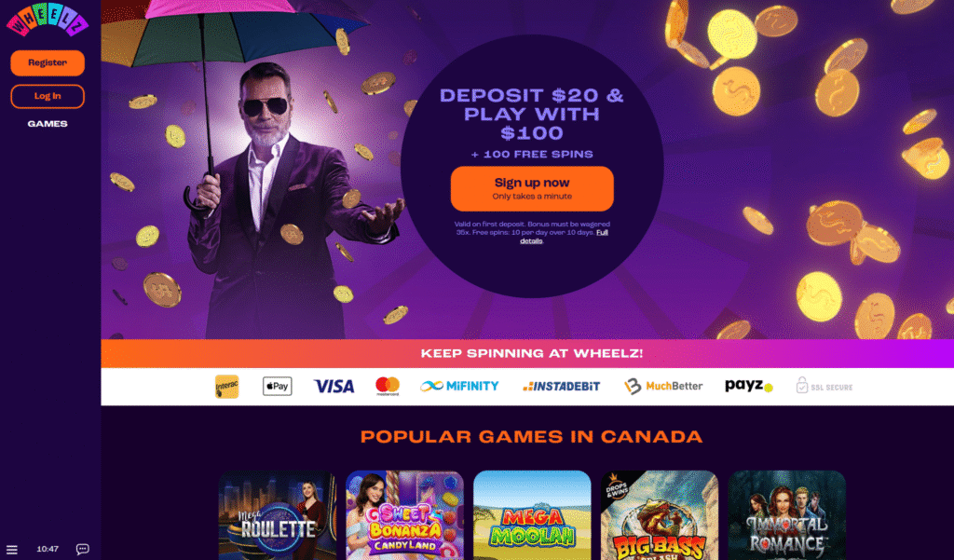Click the MiFinity logo
This screenshot has width=954, height=560.
click(x=459, y=386)
